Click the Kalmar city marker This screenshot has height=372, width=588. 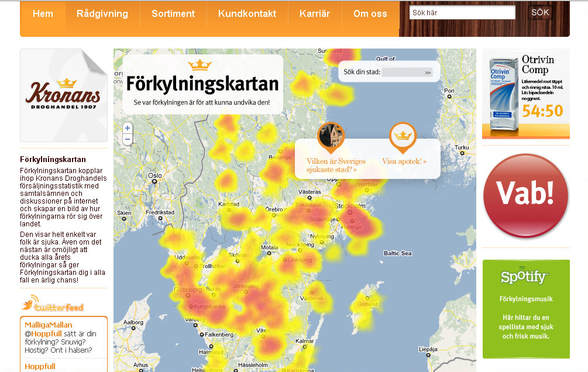point(304,347)
